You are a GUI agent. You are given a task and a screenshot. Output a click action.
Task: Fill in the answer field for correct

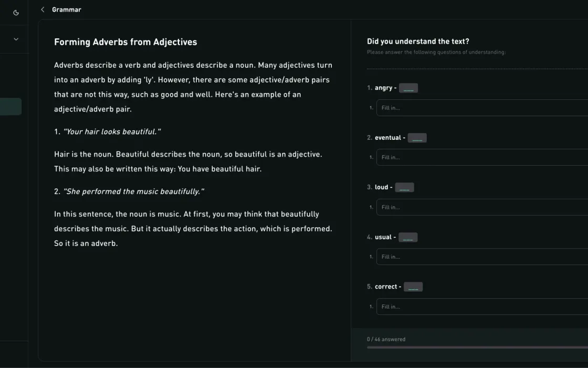point(482,307)
